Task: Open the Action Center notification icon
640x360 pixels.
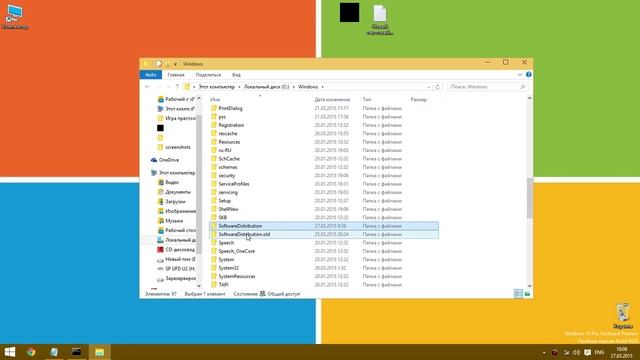Action: pos(587,352)
